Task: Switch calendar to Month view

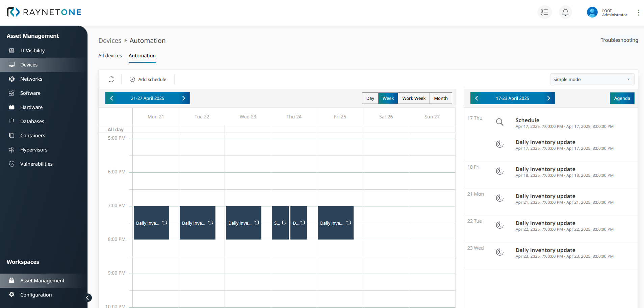Action: (441, 98)
